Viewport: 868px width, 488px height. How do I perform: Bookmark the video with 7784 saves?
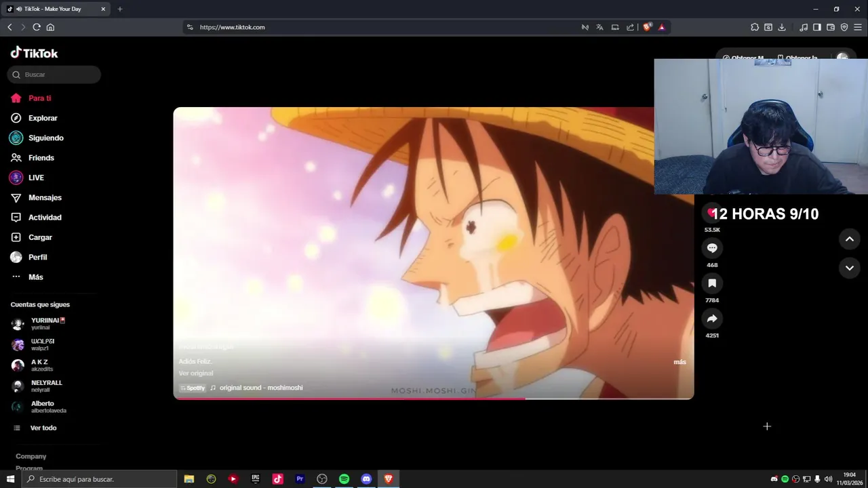[712, 283]
